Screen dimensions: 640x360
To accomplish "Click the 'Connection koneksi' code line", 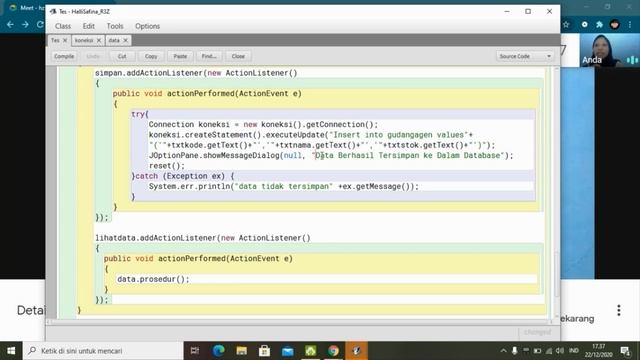I will (x=263, y=124).
